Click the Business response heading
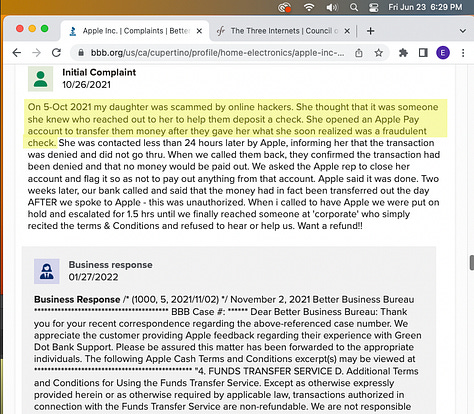 tap(110, 265)
